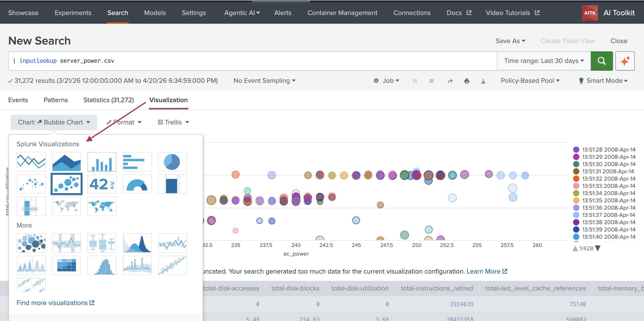Select the Bar Chart visualization
Image resolution: width=644 pixels, height=321 pixels.
[137, 162]
